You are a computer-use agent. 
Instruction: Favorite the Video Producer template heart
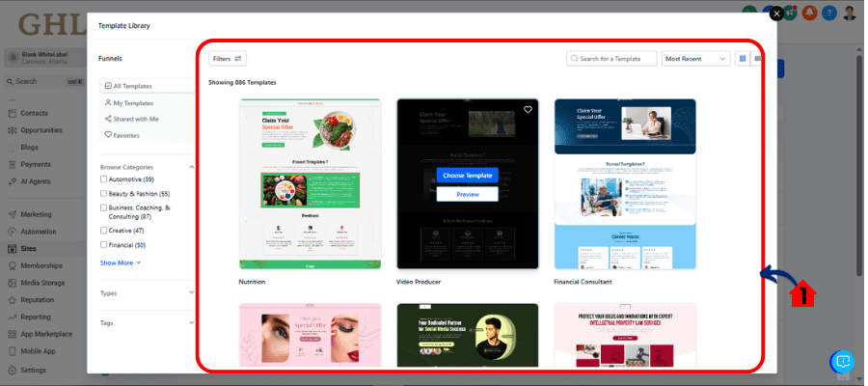tap(528, 110)
